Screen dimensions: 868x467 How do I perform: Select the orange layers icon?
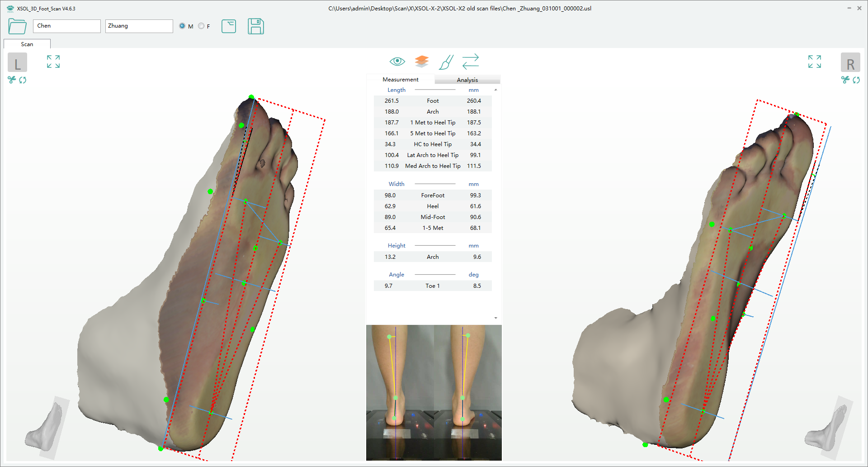pyautogui.click(x=421, y=61)
